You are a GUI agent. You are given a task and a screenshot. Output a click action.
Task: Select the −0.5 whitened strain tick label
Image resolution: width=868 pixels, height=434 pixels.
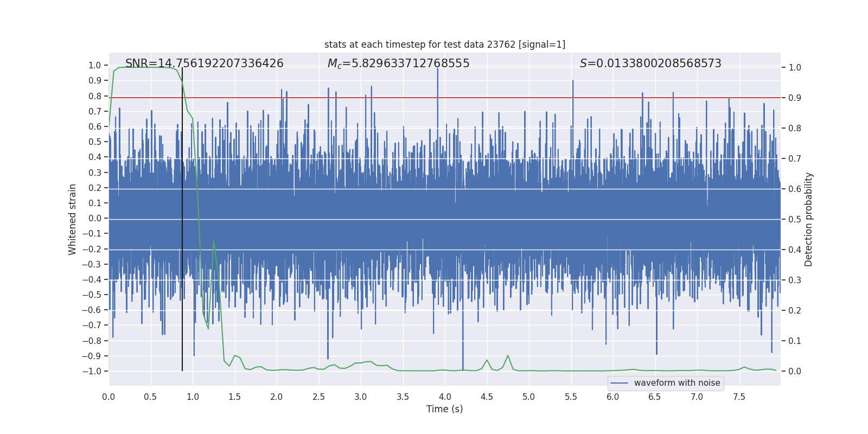point(92,295)
